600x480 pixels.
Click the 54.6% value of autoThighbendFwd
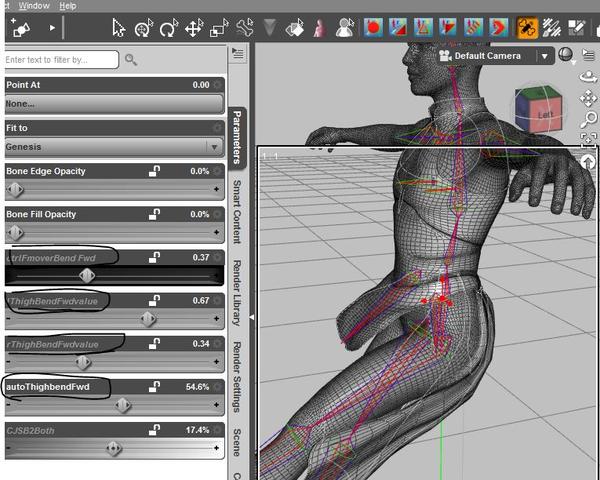197,387
